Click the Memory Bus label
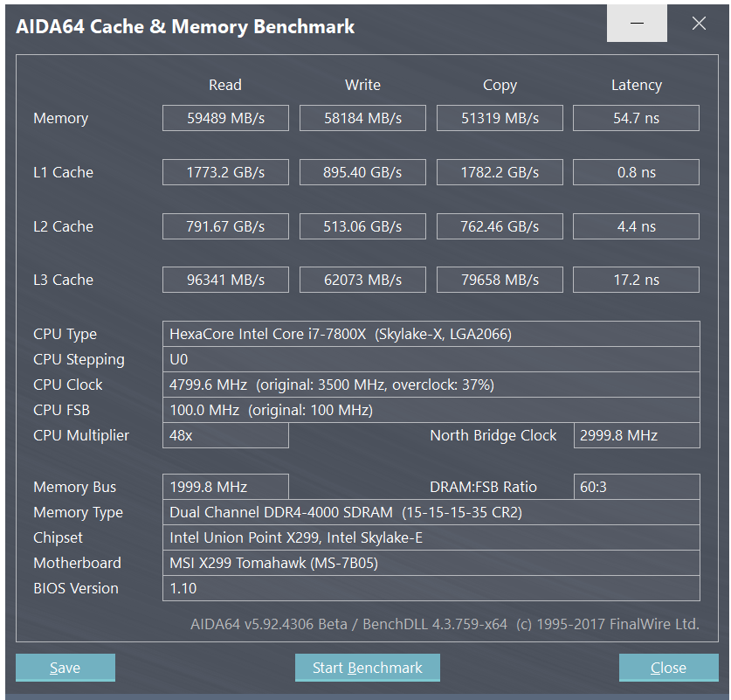 point(74,487)
